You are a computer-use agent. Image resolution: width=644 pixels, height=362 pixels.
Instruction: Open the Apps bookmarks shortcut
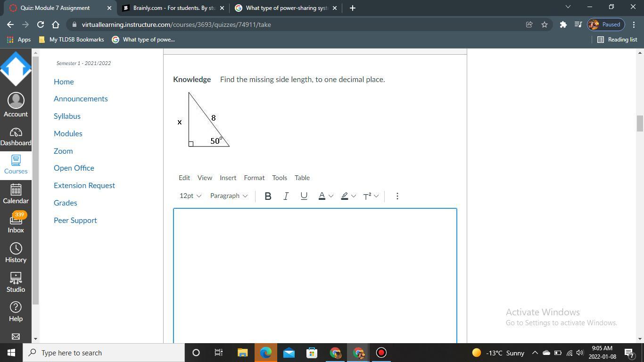click(19, 40)
